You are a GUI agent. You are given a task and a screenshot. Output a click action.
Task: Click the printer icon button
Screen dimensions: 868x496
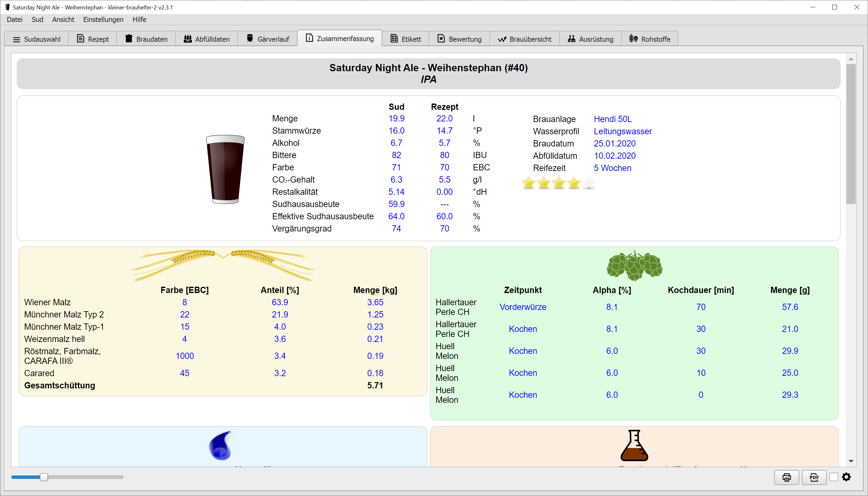pyautogui.click(x=786, y=477)
